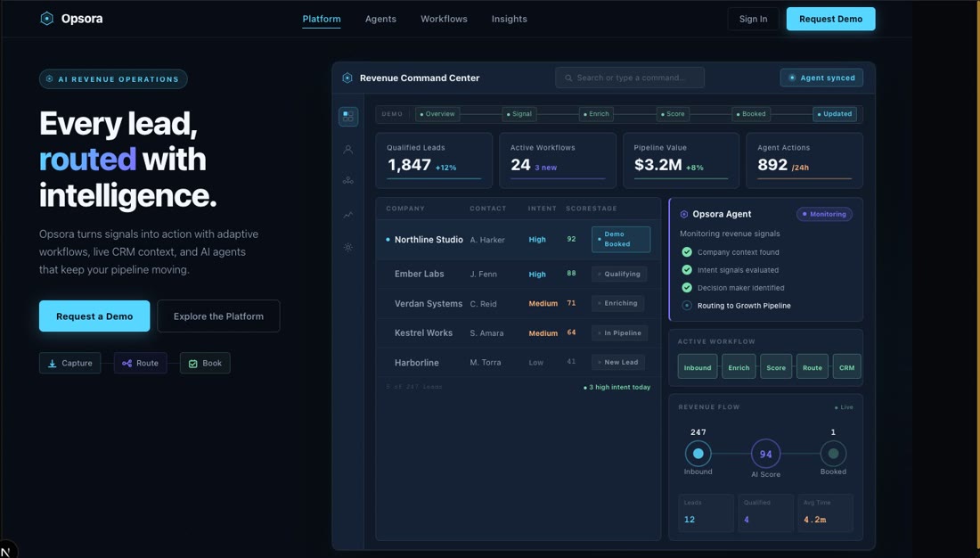Select the Score demo step
The image size is (980, 558).
pos(674,114)
